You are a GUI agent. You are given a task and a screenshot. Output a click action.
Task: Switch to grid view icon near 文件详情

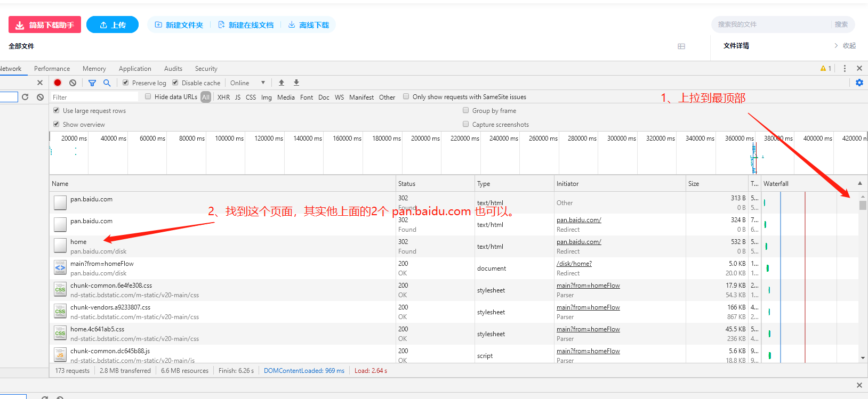tap(681, 46)
